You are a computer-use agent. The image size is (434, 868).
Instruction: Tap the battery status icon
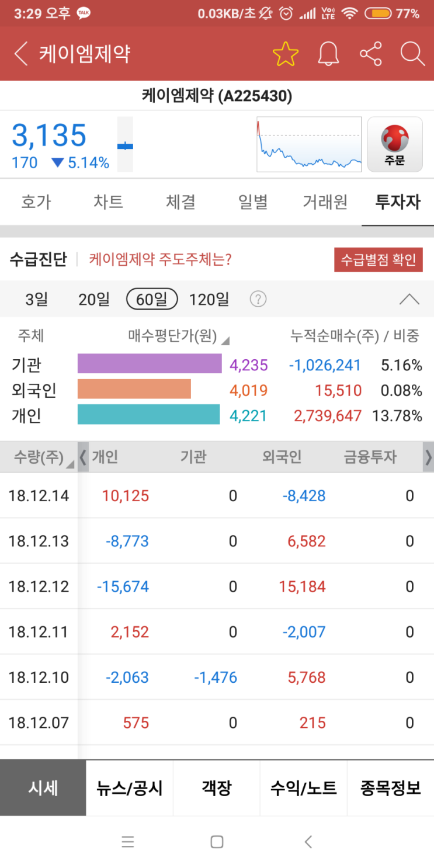(377, 13)
